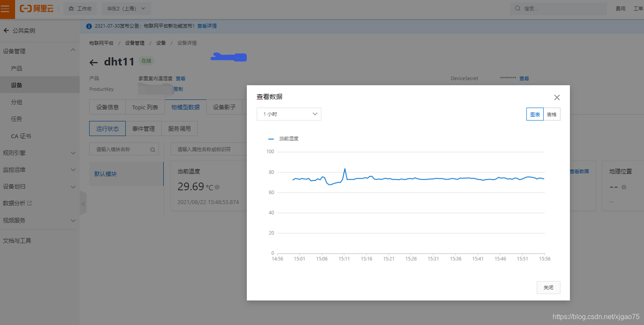644x325 pixels.
Task: Open the region dropdown 华东2（上海）
Action: coord(126,9)
